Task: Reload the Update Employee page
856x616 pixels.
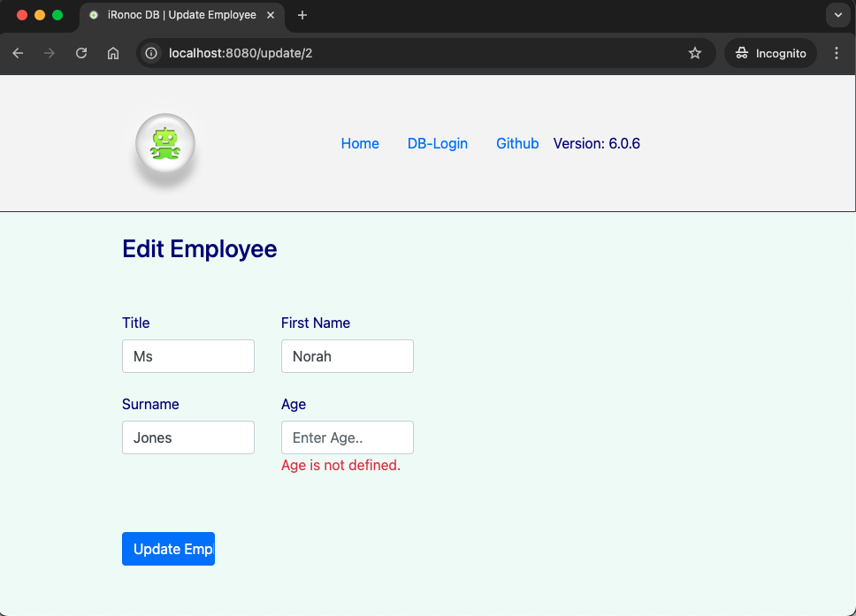Action: coord(81,53)
